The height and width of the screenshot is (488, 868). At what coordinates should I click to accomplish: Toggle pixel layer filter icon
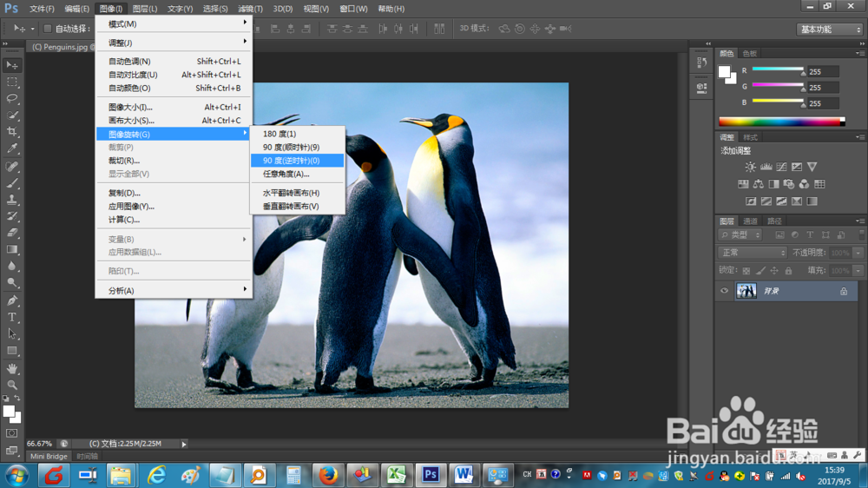[x=779, y=235]
